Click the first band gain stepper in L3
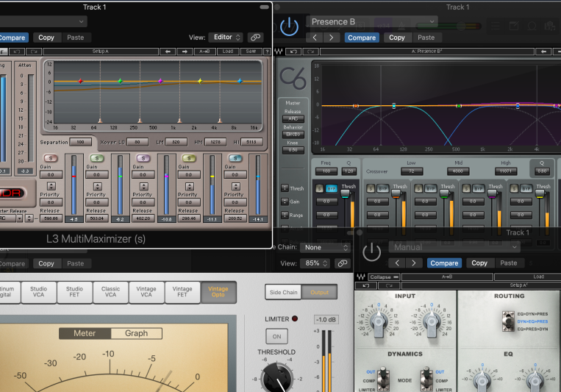The width and height of the screenshot is (561, 392). tap(51, 186)
